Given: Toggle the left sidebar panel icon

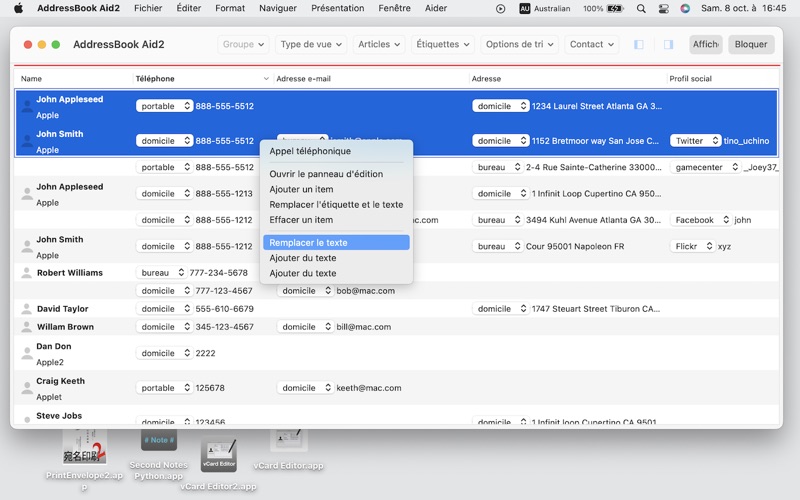Looking at the screenshot, I should (x=638, y=44).
